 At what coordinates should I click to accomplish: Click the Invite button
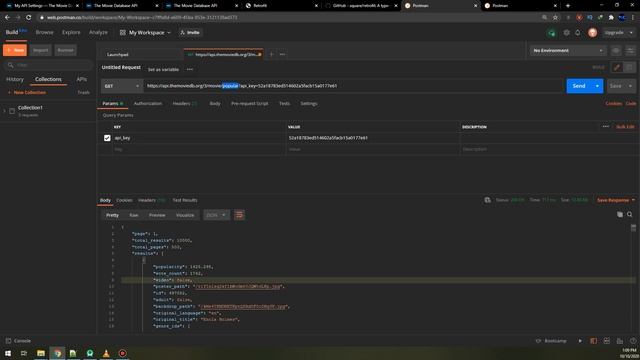(190, 33)
